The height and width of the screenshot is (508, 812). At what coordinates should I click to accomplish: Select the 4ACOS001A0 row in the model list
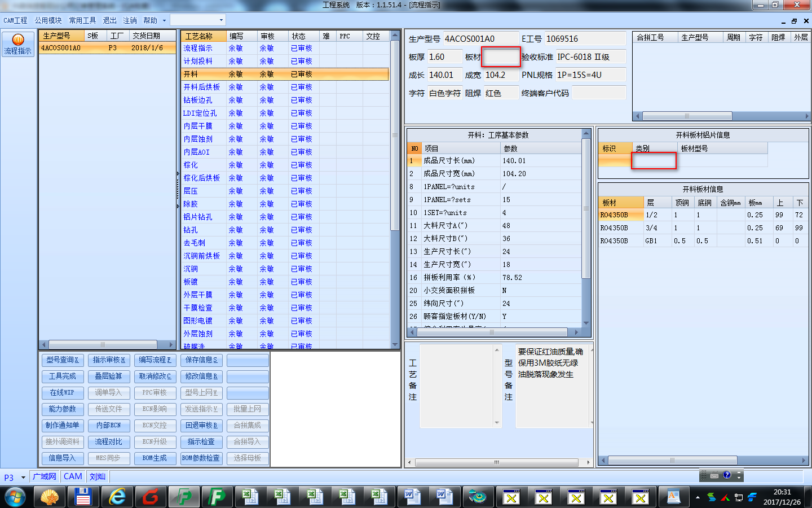pyautogui.click(x=107, y=48)
